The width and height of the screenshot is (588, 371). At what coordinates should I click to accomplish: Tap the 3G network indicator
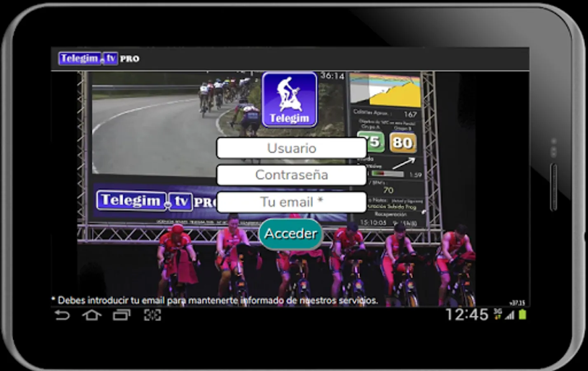[498, 315]
